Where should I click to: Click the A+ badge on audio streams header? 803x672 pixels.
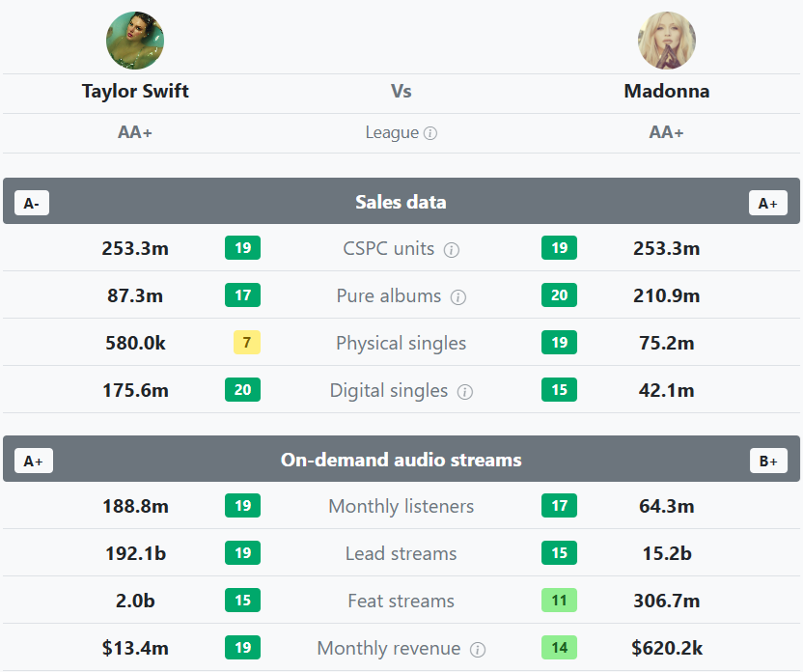coord(33,461)
